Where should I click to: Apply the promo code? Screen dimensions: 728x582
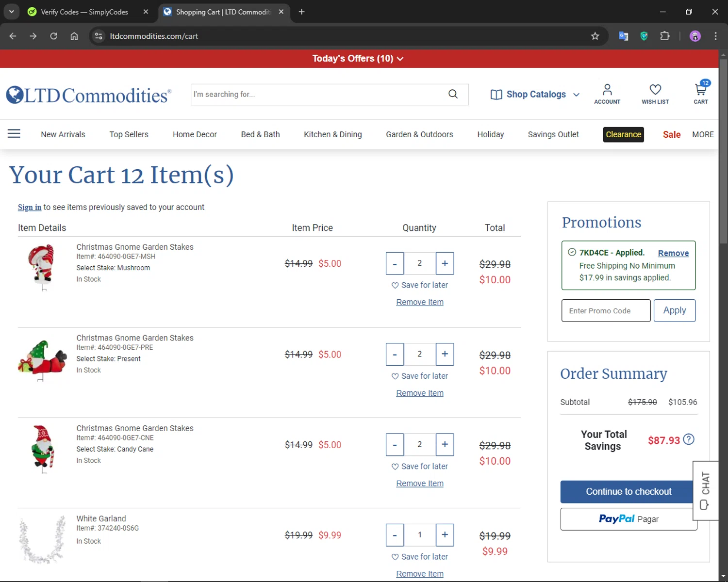pyautogui.click(x=675, y=310)
